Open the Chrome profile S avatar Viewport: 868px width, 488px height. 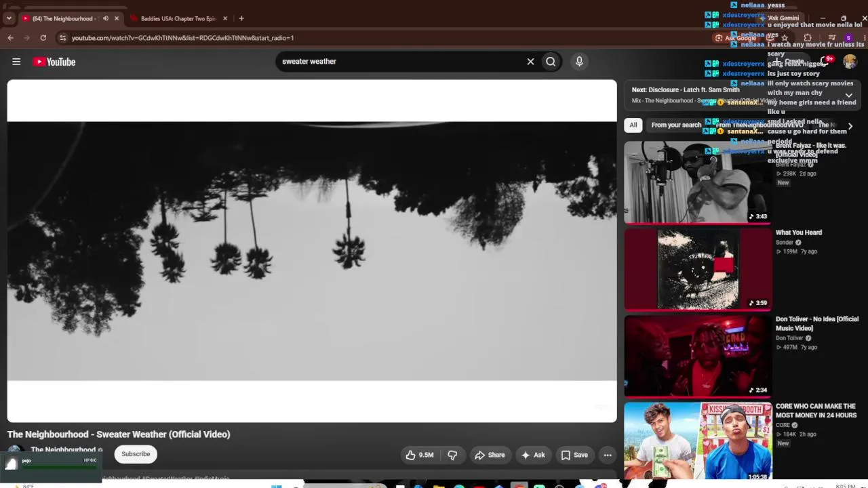tap(848, 38)
